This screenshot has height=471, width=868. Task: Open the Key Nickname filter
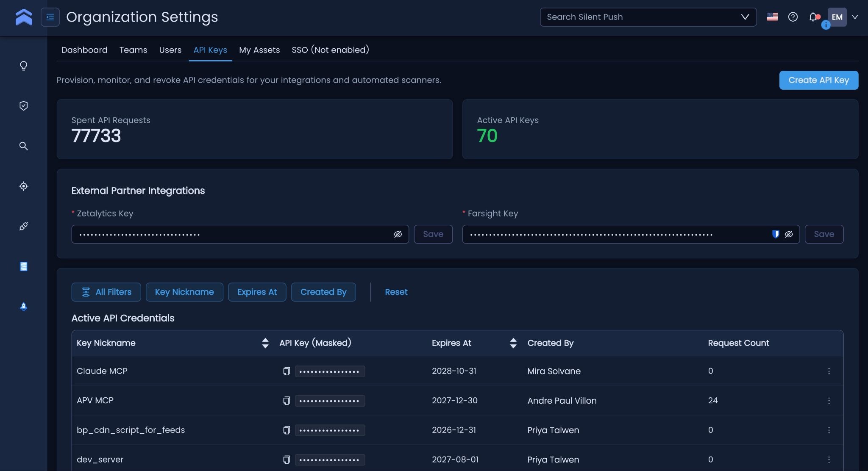click(x=184, y=292)
